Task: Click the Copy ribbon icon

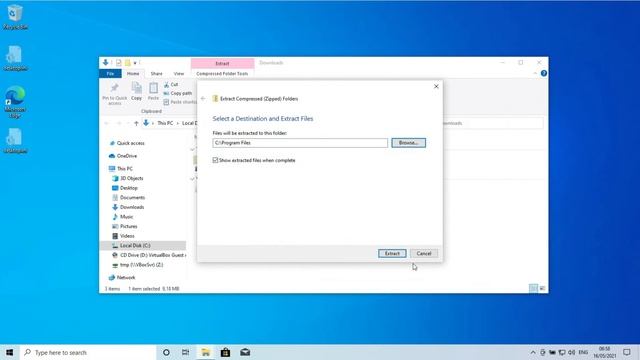Action: click(137, 88)
